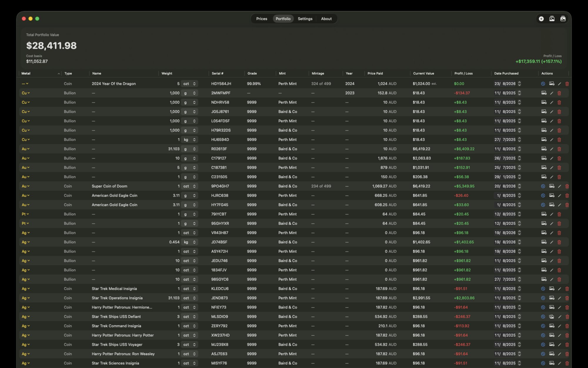Edit bullion row with serial NDHRV58
The width and height of the screenshot is (588, 368).
coord(552,102)
